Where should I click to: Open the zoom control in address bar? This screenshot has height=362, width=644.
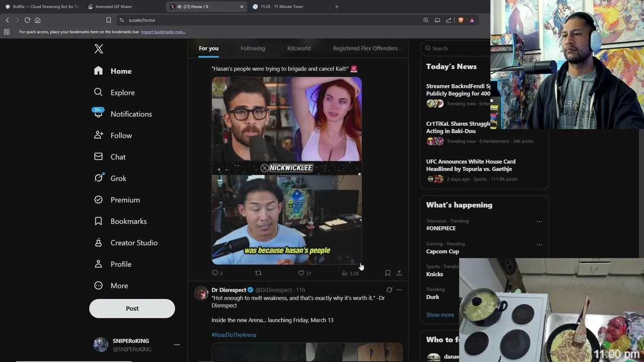426,20
